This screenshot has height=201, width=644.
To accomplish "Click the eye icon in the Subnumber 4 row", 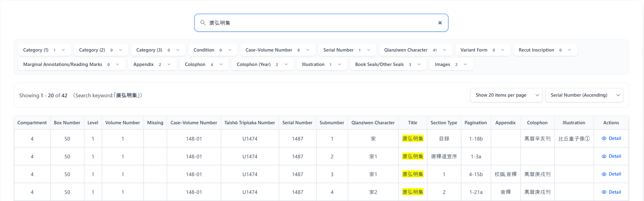I will pos(604,192).
